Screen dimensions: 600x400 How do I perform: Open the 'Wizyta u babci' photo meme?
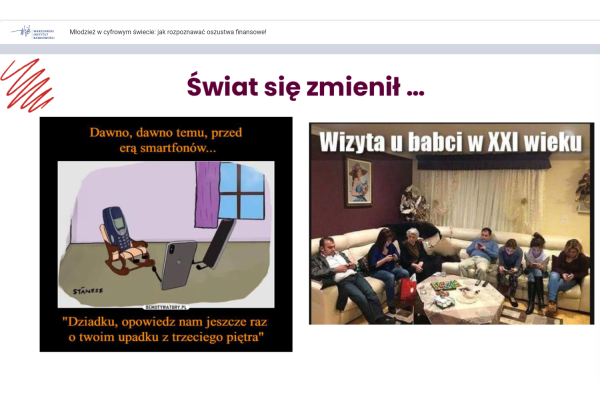pyautogui.click(x=451, y=223)
